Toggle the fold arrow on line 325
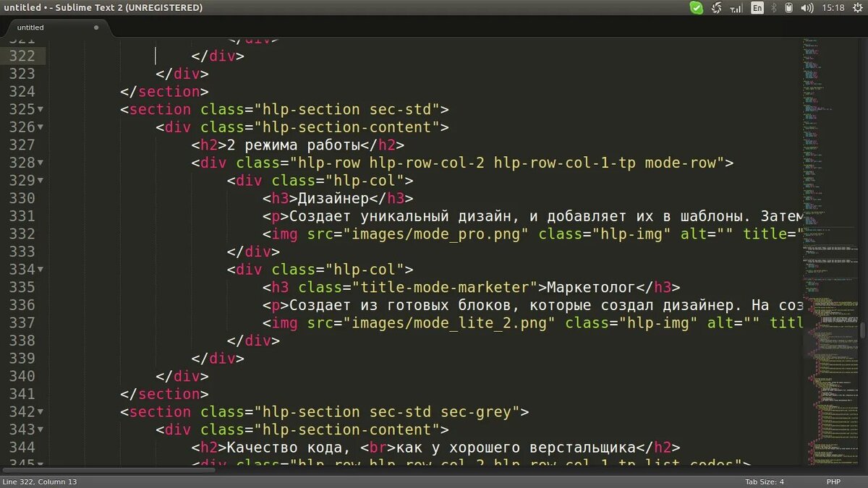The width and height of the screenshot is (868, 488). 41,109
